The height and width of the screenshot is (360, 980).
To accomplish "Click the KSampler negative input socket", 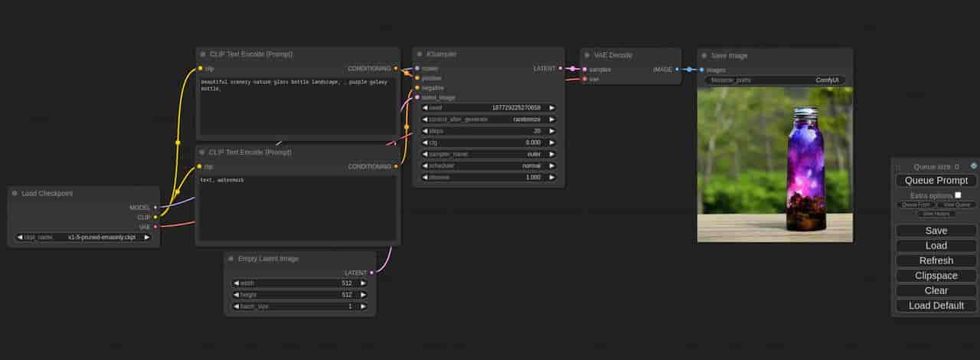I will click(417, 88).
